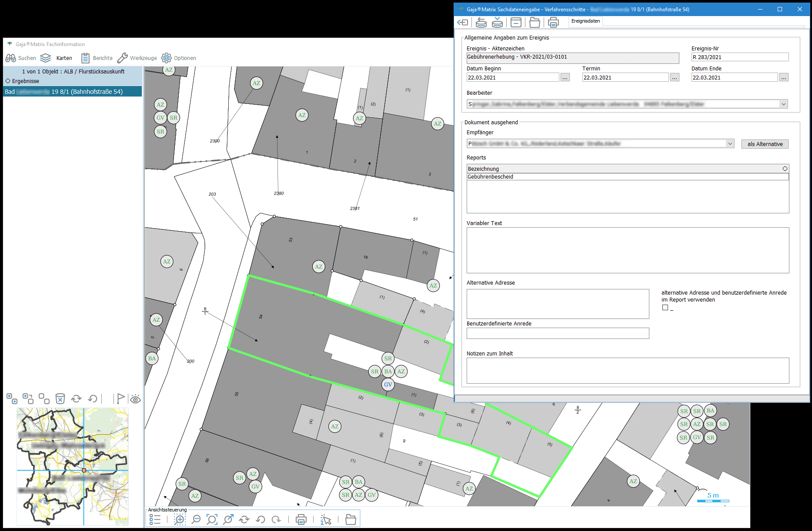Click the flag icon above overview map

(x=120, y=398)
